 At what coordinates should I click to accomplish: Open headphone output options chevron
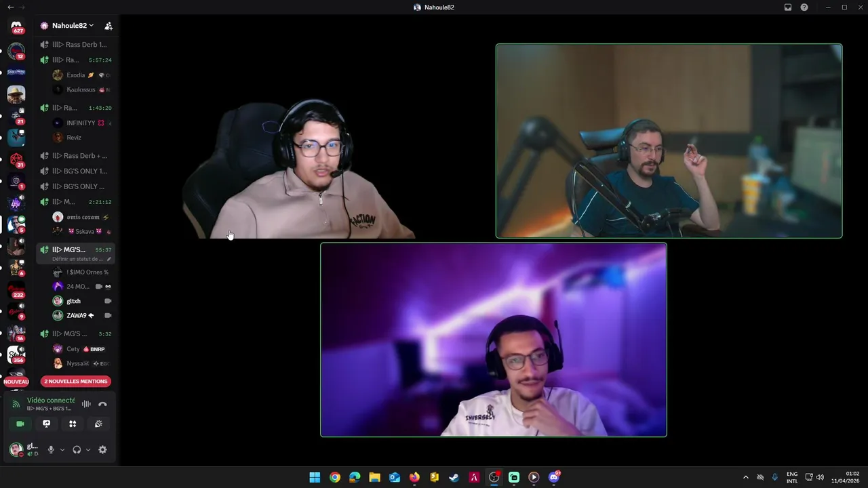click(x=88, y=449)
